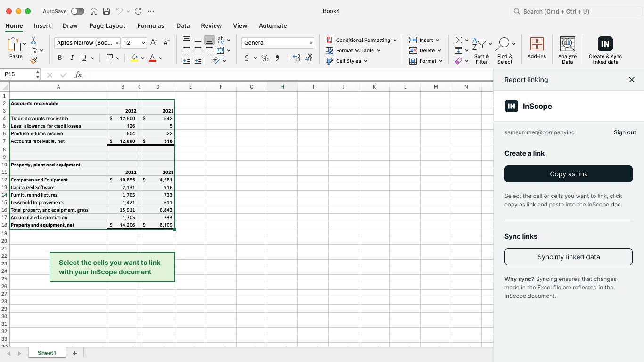
Task: Open the Formulas tab
Action: tap(151, 26)
